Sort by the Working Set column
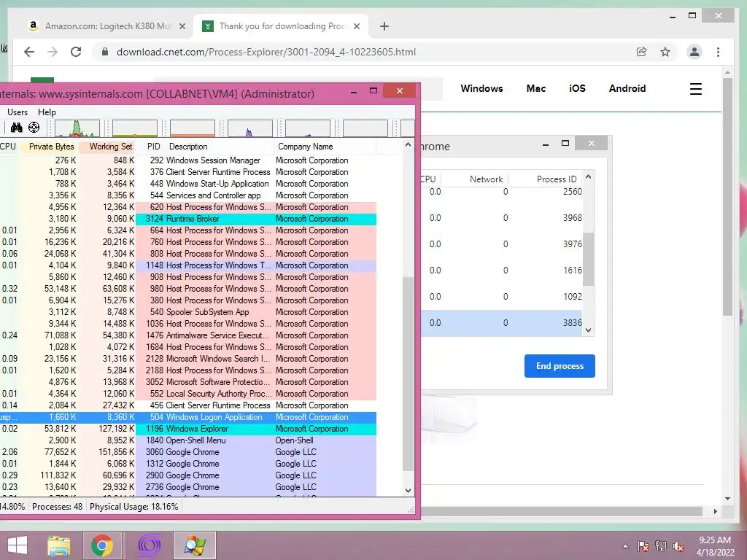Screen dimensions: 747x560 coord(108,147)
